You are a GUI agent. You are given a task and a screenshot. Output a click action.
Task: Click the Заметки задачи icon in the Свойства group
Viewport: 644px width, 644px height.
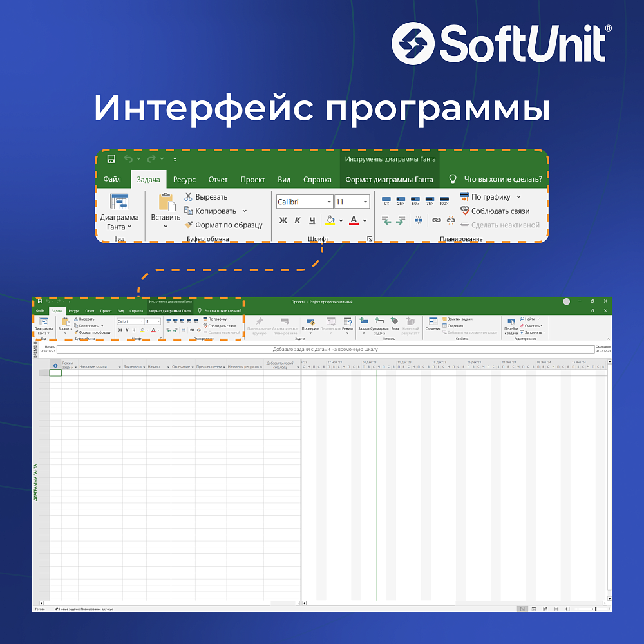444,319
